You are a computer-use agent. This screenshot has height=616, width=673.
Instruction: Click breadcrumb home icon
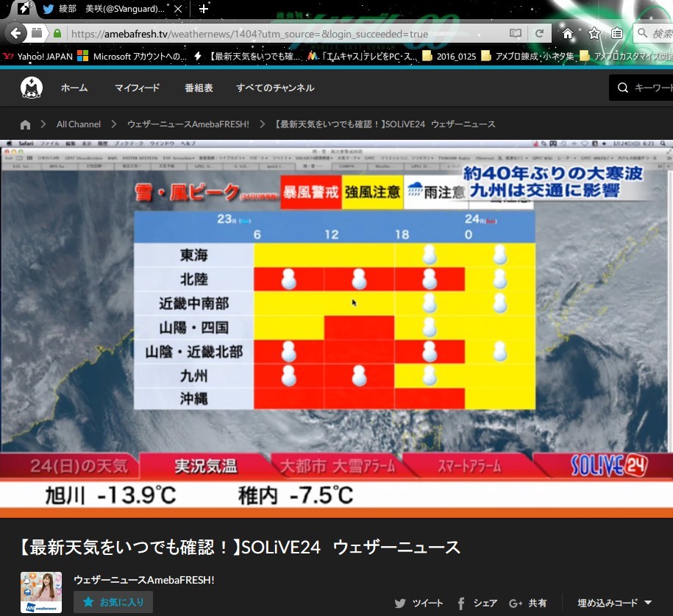pos(25,124)
